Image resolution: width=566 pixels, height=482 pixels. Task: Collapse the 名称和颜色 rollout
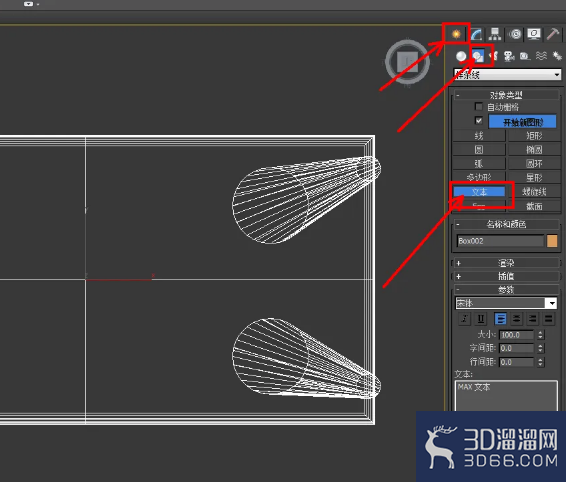pos(506,224)
